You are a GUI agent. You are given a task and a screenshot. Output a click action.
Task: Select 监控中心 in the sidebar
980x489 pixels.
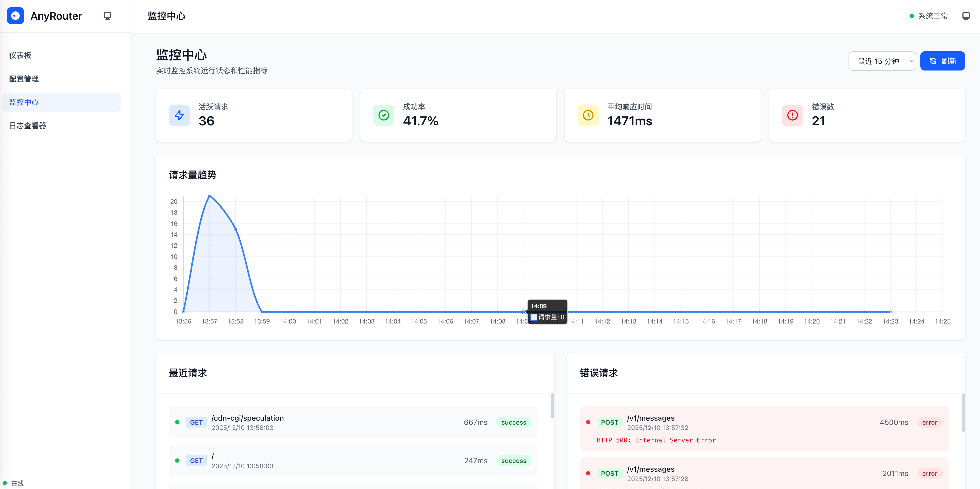[x=62, y=102]
